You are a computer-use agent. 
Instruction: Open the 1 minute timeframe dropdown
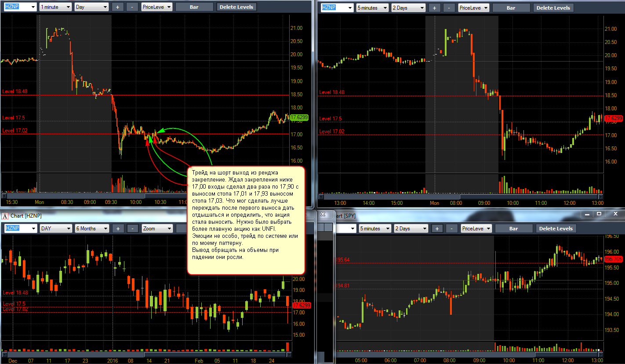(x=55, y=7)
